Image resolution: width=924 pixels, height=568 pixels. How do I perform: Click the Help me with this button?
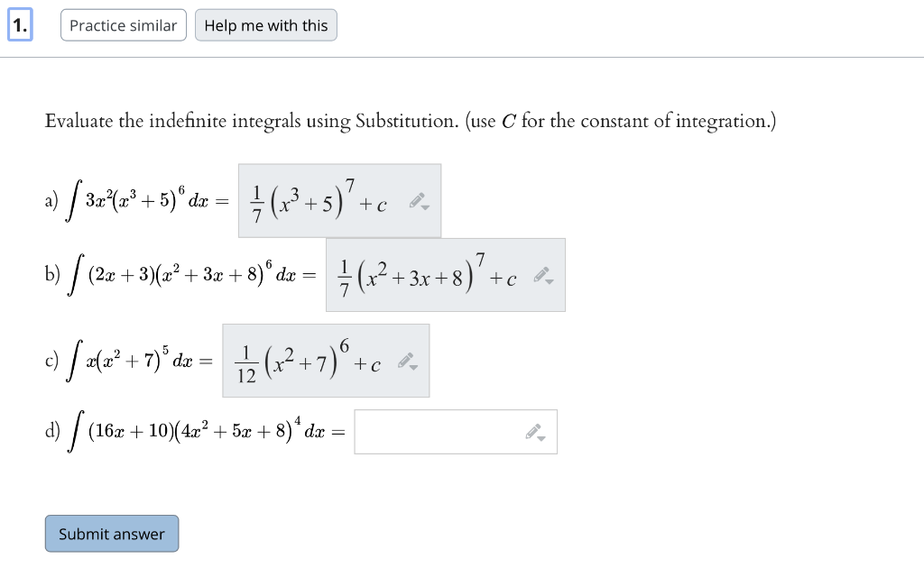click(265, 25)
